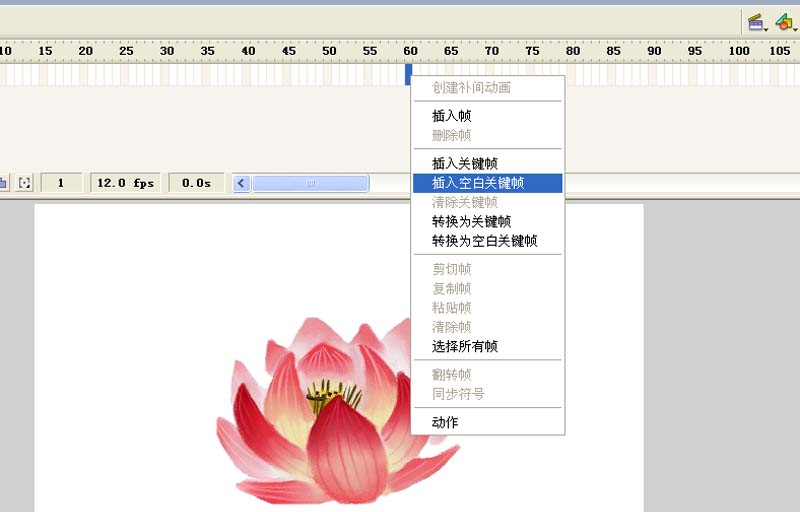The image size is (800, 512).
Task: Choose 转换为空白关键帧 menu option
Action: pos(487,241)
